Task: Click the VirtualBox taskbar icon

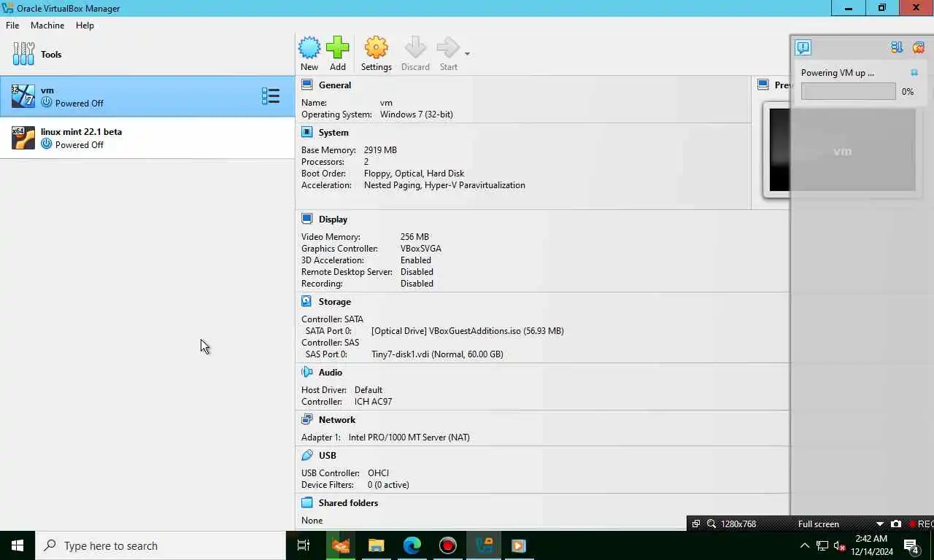Action: (484, 545)
